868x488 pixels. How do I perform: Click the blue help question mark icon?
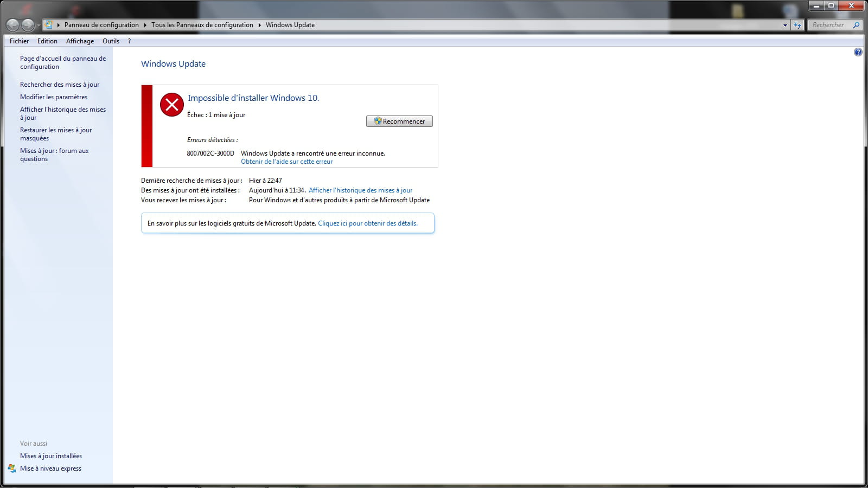(858, 52)
